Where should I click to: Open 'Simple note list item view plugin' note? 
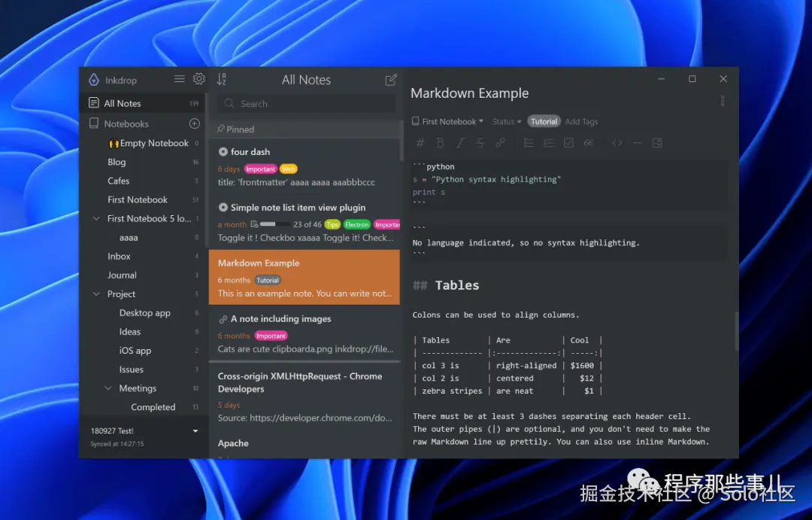304,223
